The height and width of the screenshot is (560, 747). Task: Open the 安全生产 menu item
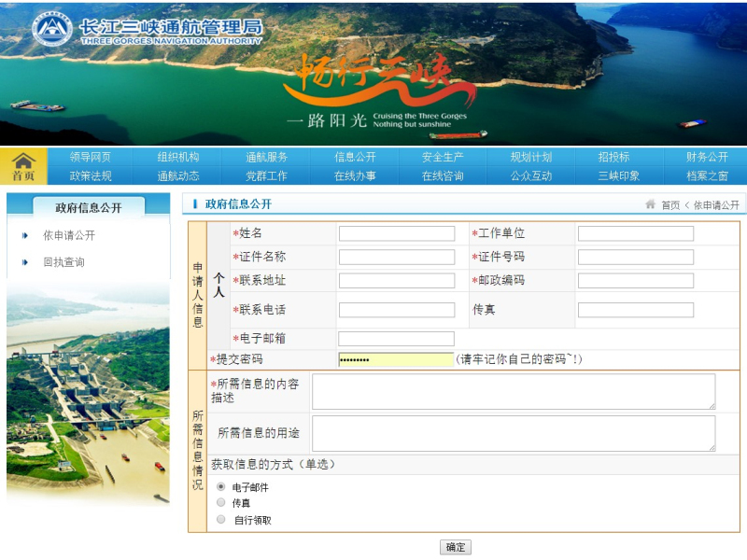[x=443, y=157]
